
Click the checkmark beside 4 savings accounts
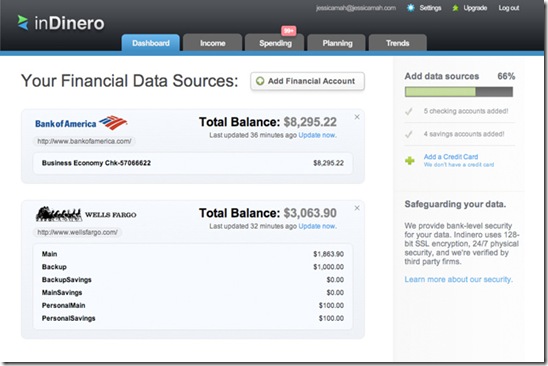pos(409,134)
